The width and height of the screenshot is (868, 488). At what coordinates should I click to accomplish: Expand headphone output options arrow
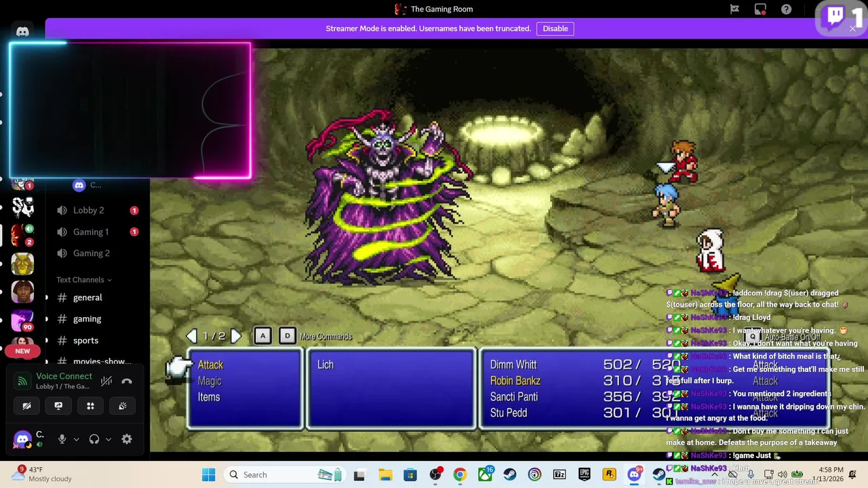(x=108, y=439)
